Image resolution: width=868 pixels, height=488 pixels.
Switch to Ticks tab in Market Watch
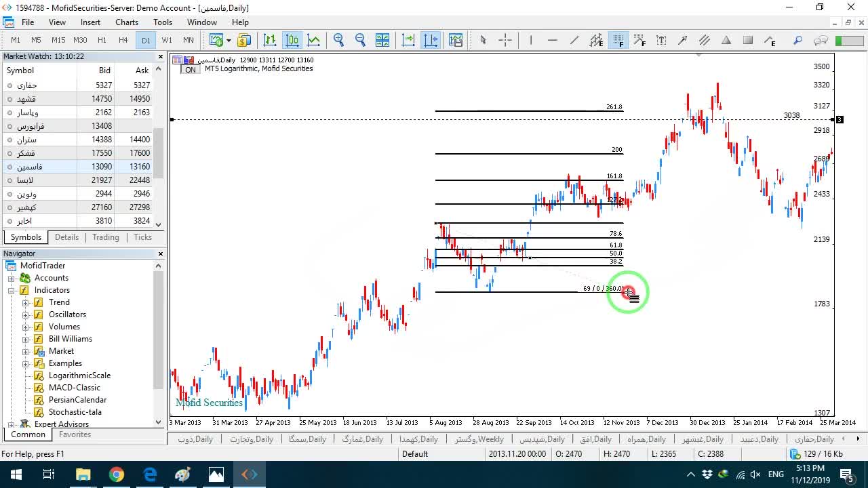(143, 237)
